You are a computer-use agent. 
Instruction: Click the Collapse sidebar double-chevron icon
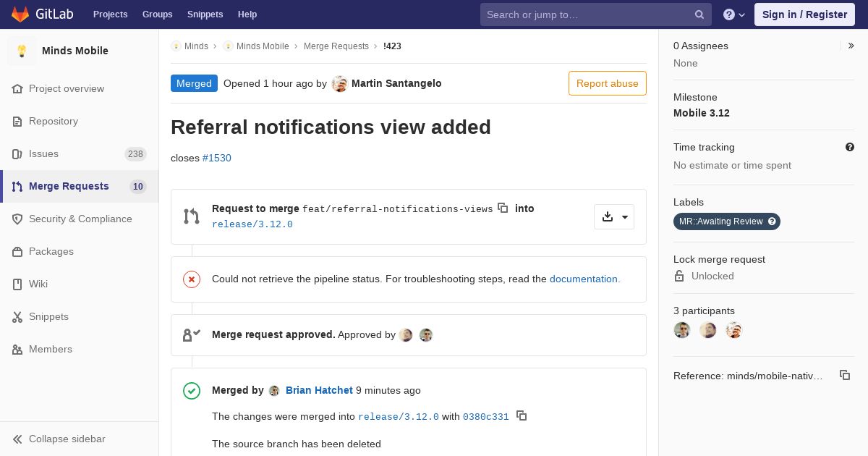pyautogui.click(x=17, y=439)
